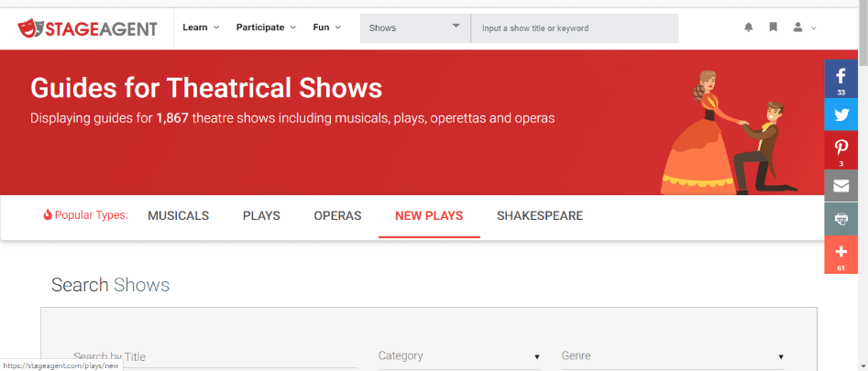
Task: Expand the Participate menu
Action: 267,27
